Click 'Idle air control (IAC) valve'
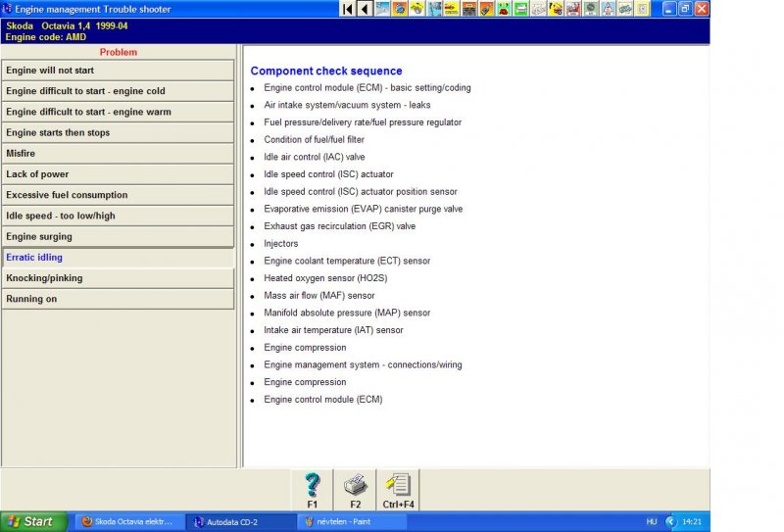784x532 pixels. pyautogui.click(x=314, y=157)
